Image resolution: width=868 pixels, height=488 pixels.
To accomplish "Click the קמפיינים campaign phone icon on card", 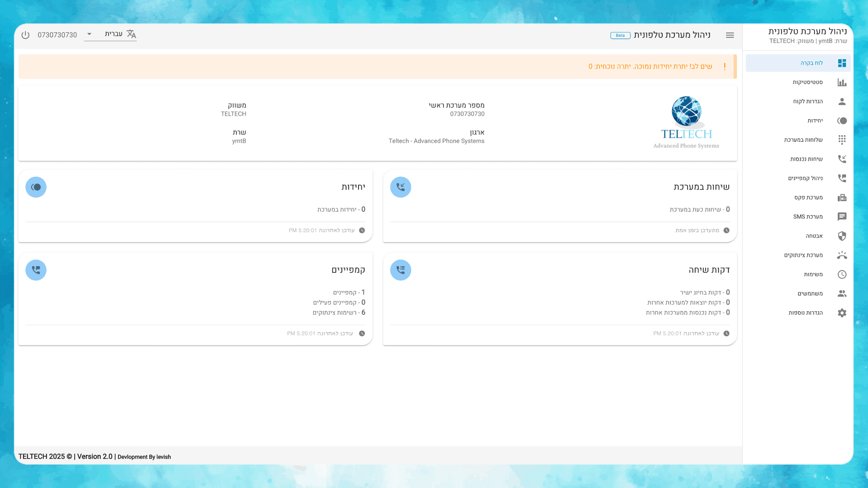I will [36, 270].
